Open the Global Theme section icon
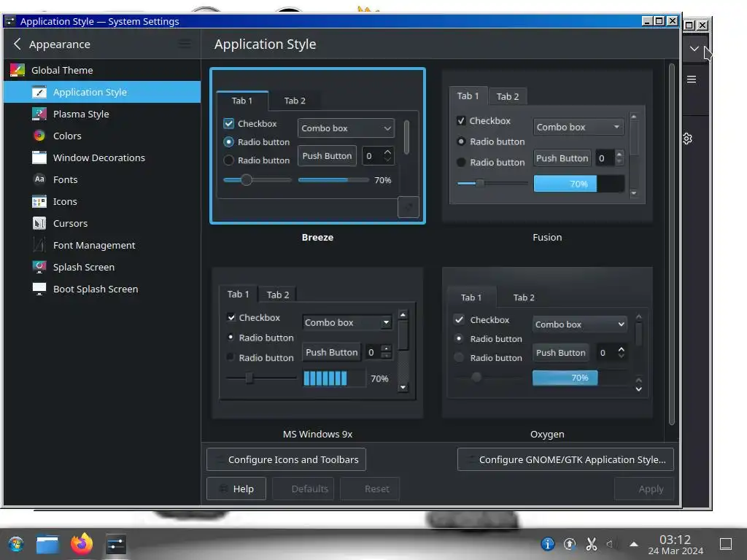Image resolution: width=747 pixels, height=560 pixels. [18, 70]
